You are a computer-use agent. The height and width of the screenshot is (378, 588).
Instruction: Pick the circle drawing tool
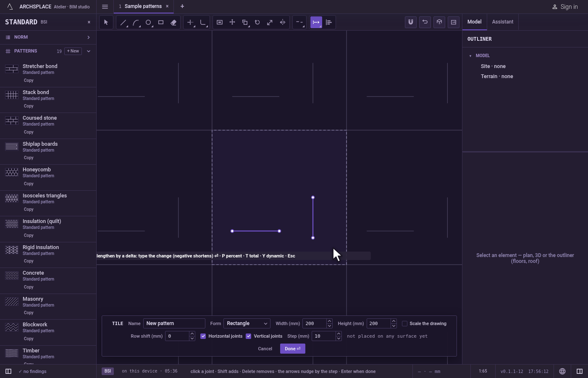coord(148,22)
